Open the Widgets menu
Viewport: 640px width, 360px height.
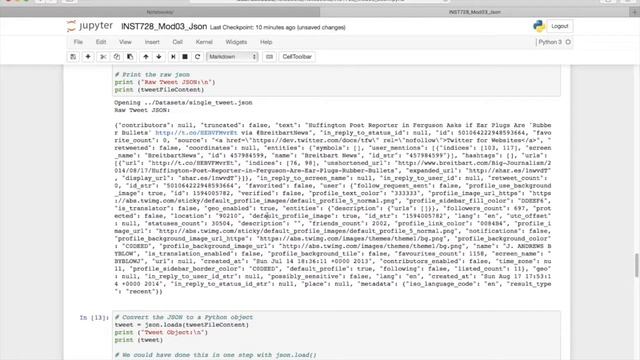point(236,42)
